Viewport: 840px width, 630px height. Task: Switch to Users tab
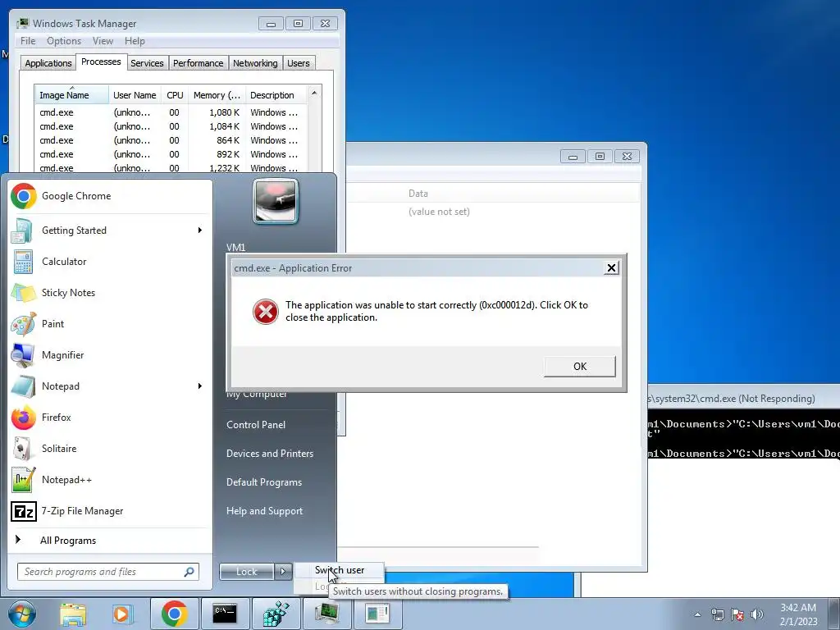[299, 63]
